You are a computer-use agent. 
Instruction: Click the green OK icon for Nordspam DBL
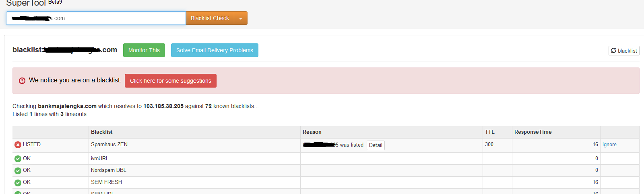pyautogui.click(x=18, y=171)
